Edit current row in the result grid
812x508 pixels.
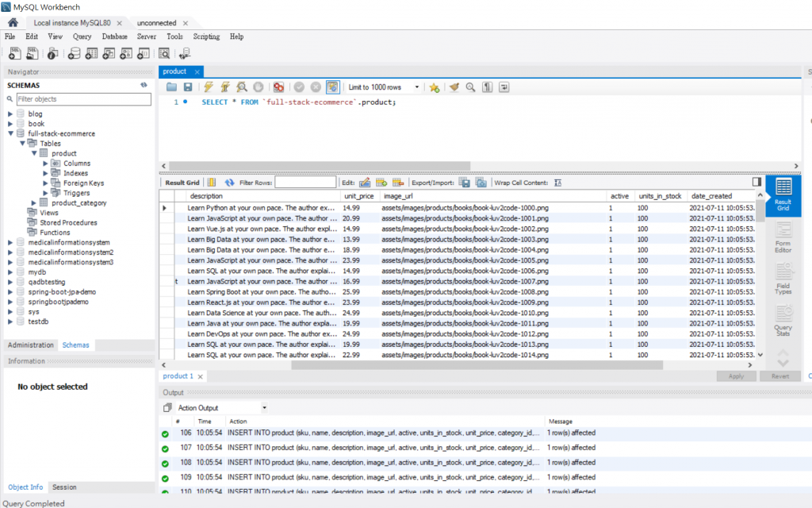[x=365, y=183]
